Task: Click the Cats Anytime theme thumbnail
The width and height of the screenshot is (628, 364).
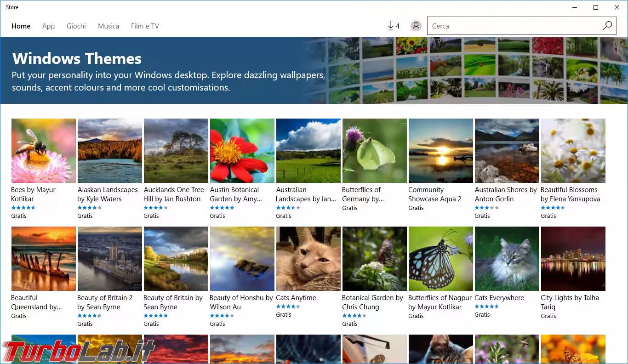Action: click(x=308, y=259)
